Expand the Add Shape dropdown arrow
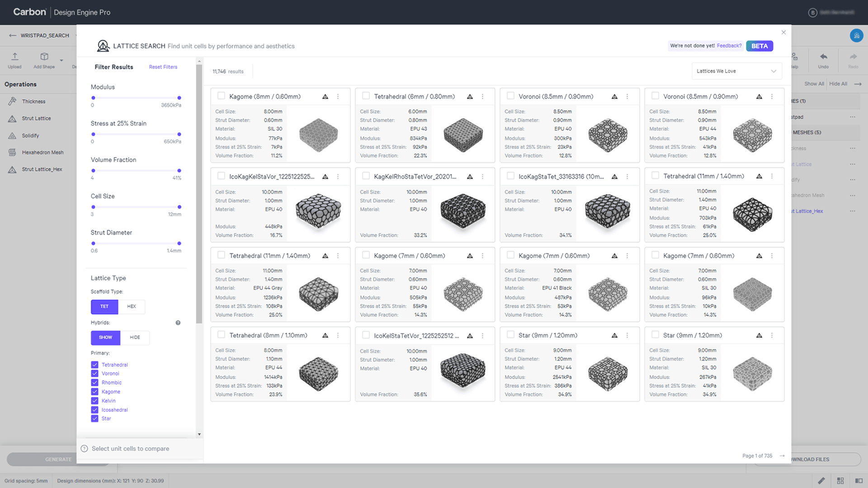 (61, 60)
